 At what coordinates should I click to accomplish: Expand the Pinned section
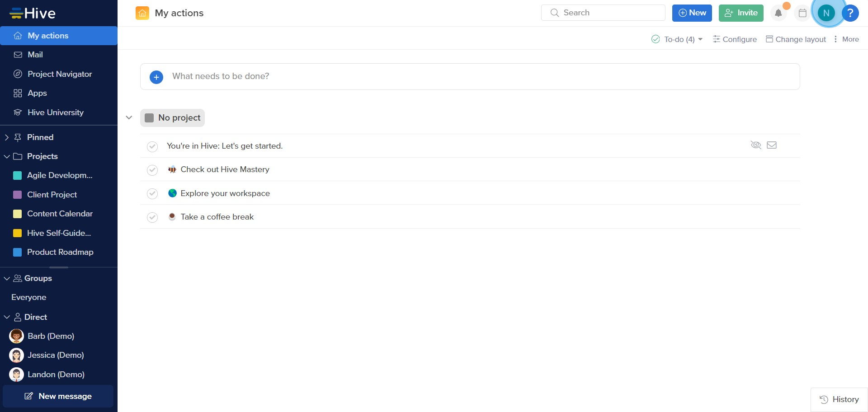pyautogui.click(x=7, y=137)
